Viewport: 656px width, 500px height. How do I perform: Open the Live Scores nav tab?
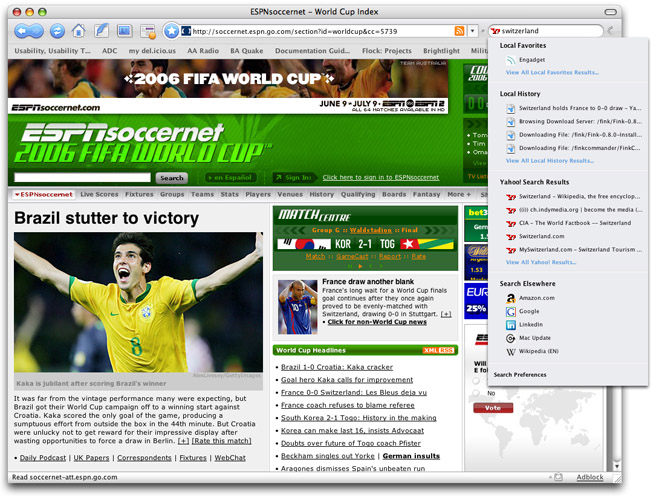click(99, 194)
